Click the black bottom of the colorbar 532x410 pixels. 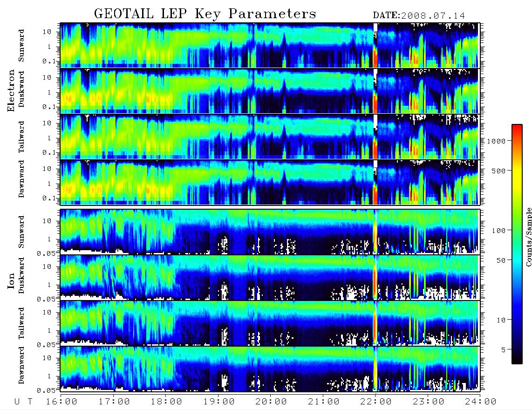click(517, 358)
